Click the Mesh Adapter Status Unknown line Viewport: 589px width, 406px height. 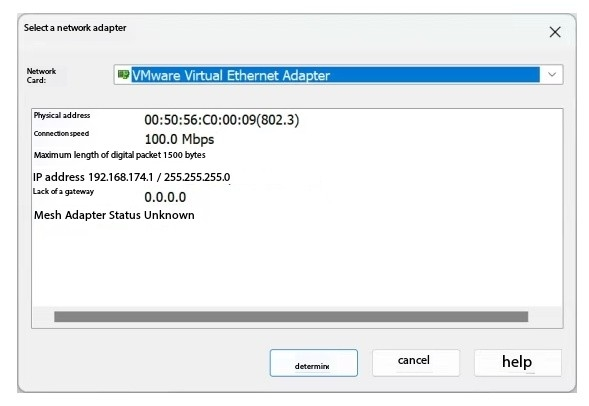point(114,215)
